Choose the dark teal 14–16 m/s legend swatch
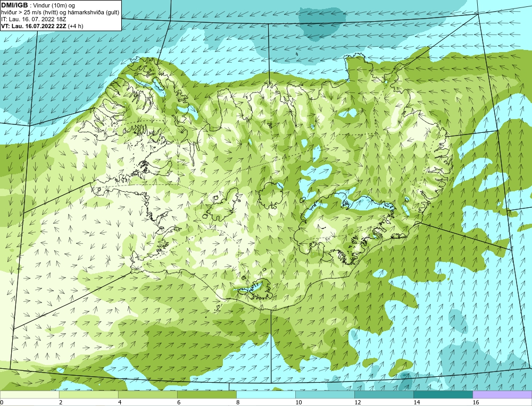The width and height of the screenshot is (532, 406). tap(443, 394)
